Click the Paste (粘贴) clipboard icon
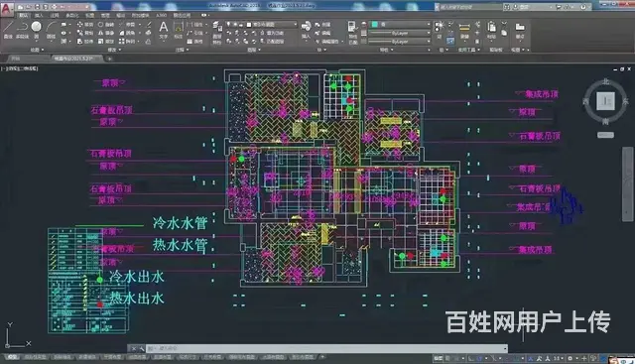Image resolution: width=635 pixels, height=364 pixels. coord(492,30)
